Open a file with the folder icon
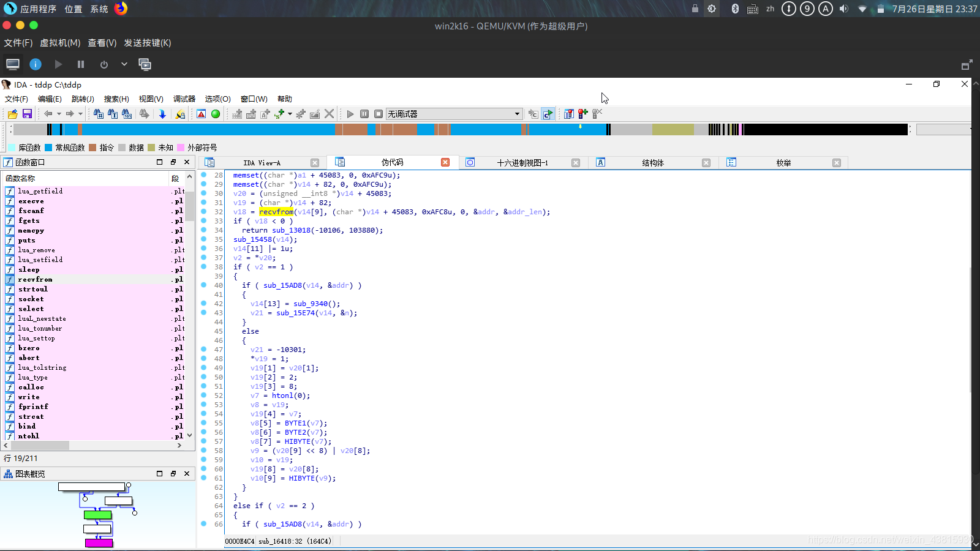980x551 pixels. point(12,114)
